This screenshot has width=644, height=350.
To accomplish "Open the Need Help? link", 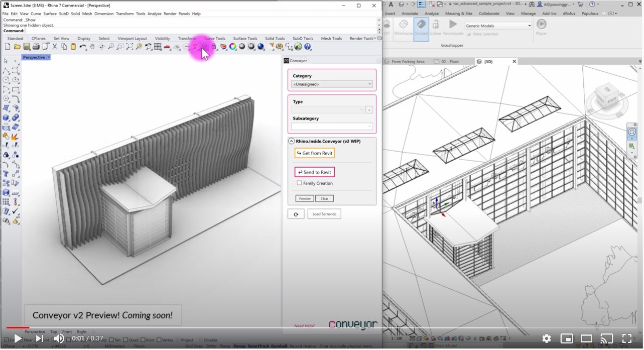I will (305, 326).
